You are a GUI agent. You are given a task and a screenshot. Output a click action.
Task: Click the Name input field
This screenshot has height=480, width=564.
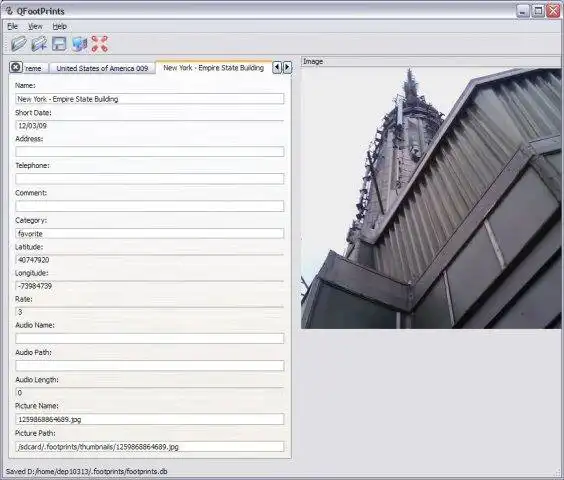click(150, 99)
